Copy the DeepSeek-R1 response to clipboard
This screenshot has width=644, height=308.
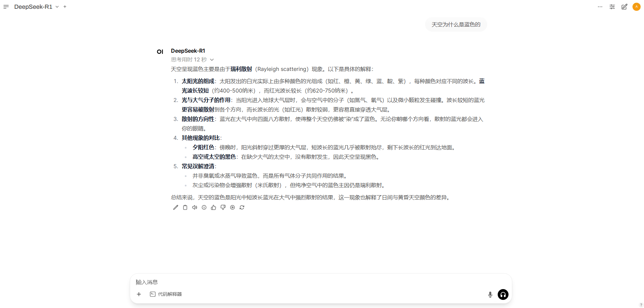point(185,207)
